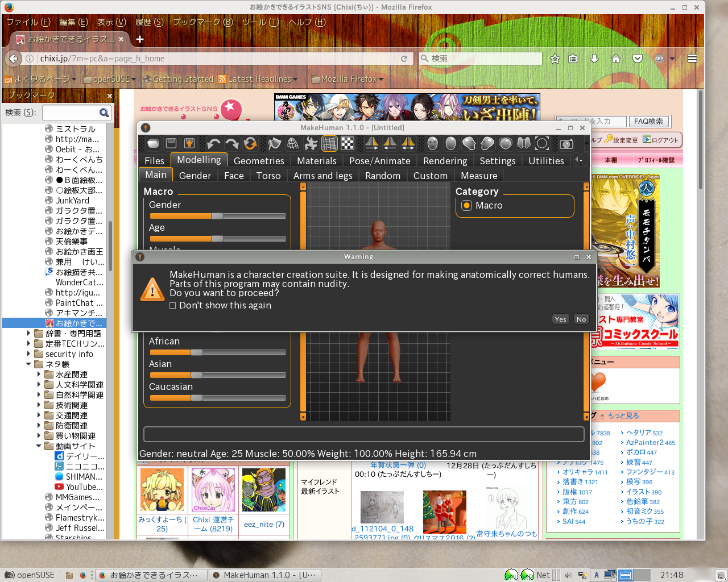Click the Undo arrow in MakeHuman toolbar

point(214,144)
